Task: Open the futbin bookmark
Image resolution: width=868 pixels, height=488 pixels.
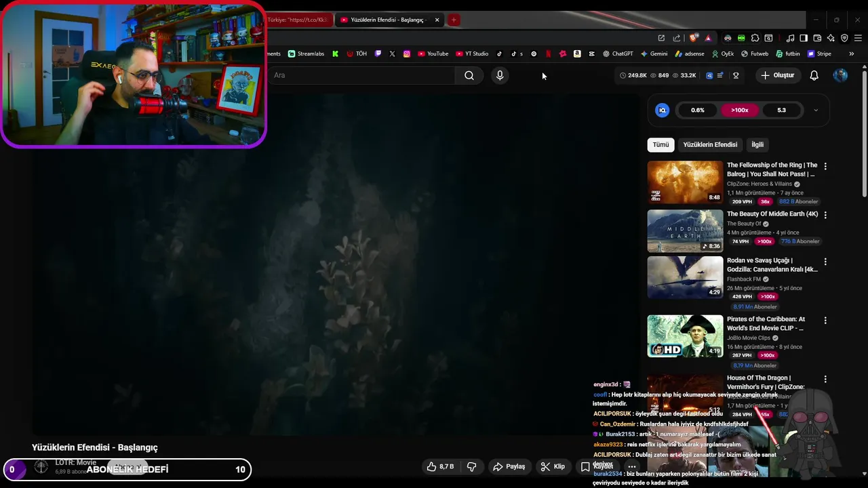Action: click(x=788, y=54)
